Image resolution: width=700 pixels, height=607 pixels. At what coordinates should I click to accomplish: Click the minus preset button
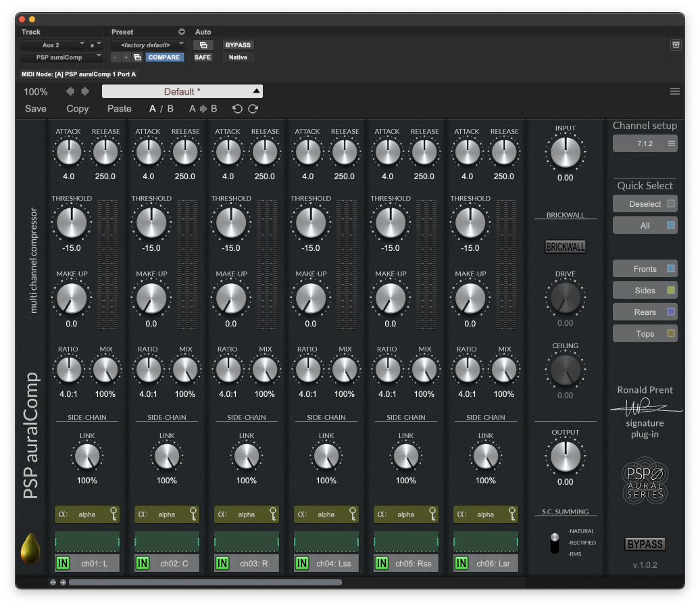(x=115, y=57)
